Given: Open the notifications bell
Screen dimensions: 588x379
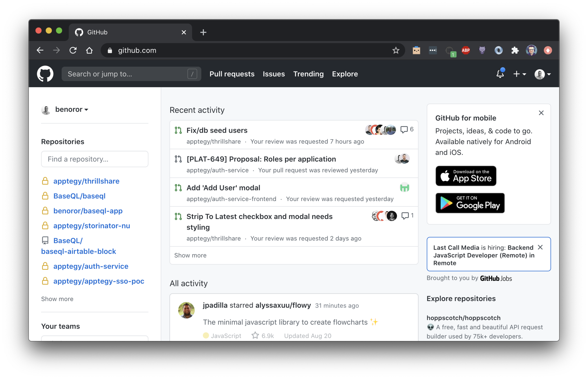Looking at the screenshot, I should tap(500, 74).
